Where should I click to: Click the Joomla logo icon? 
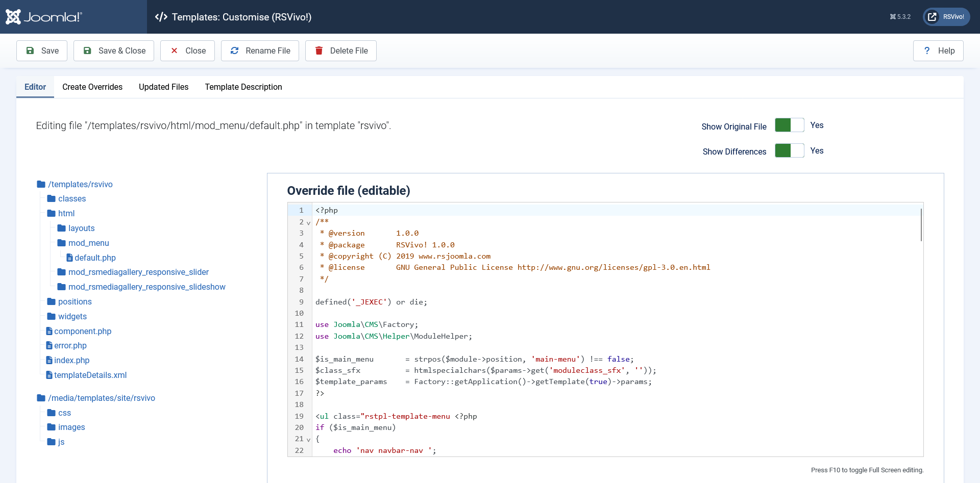(13, 17)
